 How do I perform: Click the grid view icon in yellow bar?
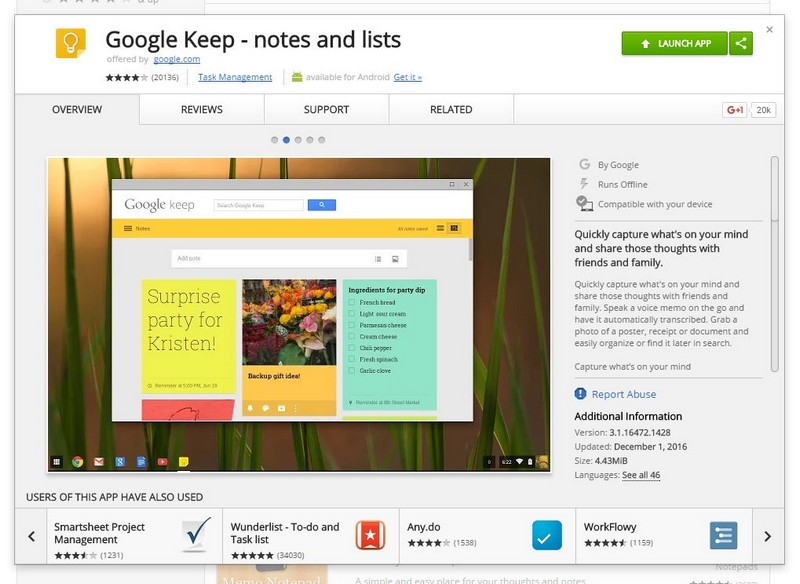(454, 228)
